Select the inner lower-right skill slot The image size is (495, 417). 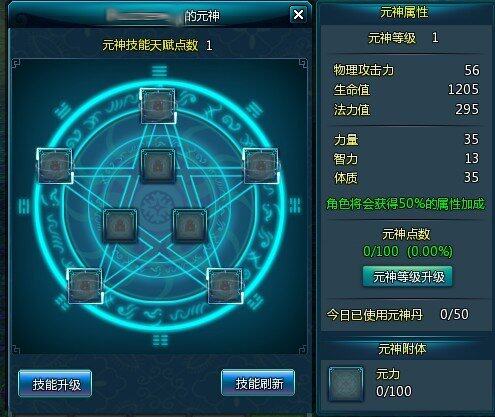[190, 226]
